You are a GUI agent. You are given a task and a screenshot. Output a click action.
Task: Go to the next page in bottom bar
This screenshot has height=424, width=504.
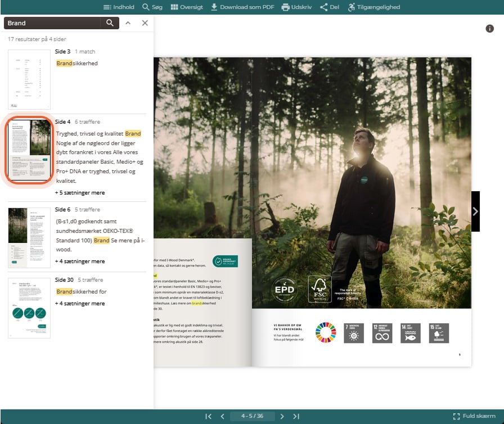point(282,416)
